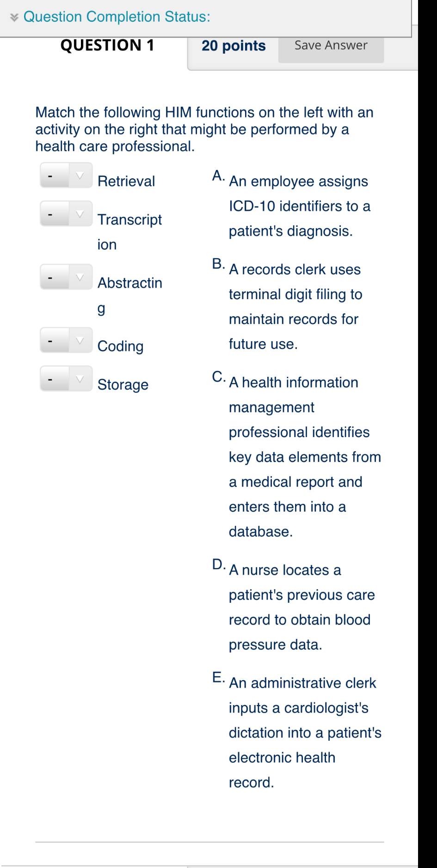Click the Abstracting label text
This screenshot has height=868, width=437.
130,295
